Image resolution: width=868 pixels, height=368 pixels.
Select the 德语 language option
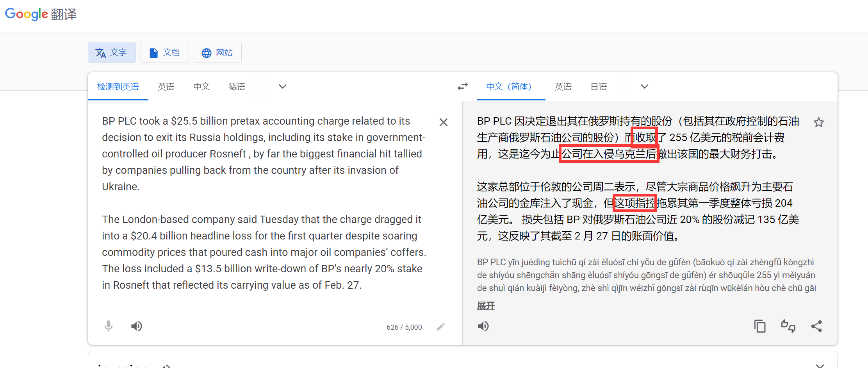click(237, 86)
